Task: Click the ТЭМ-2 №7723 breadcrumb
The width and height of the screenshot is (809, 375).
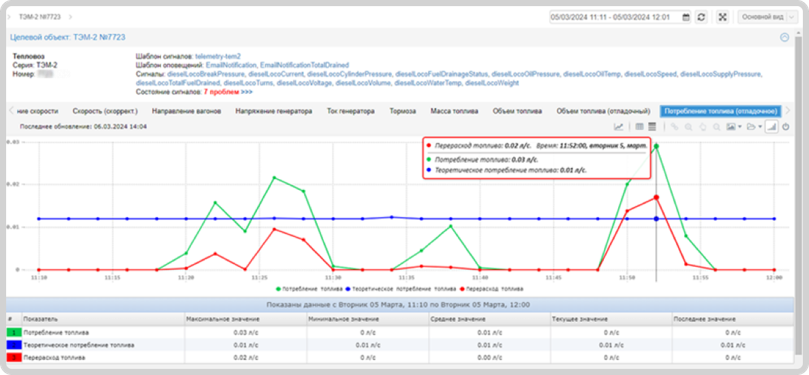Action: pyautogui.click(x=40, y=17)
